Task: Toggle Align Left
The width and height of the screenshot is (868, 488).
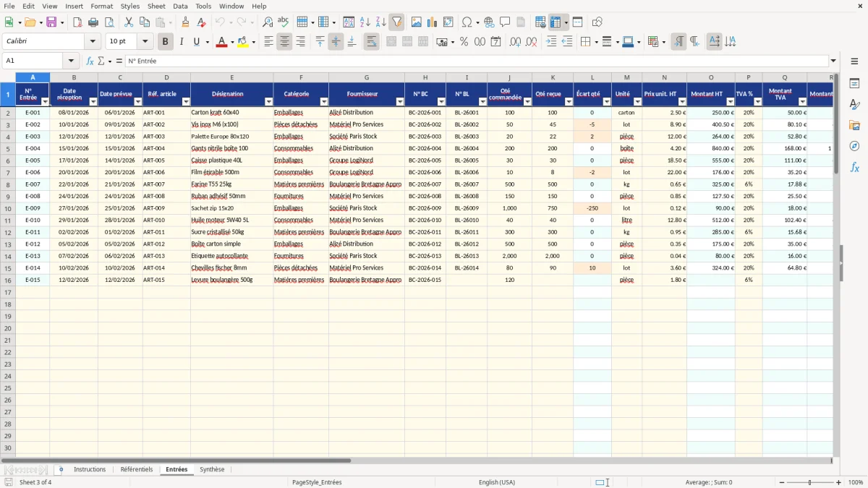Action: coord(268,42)
